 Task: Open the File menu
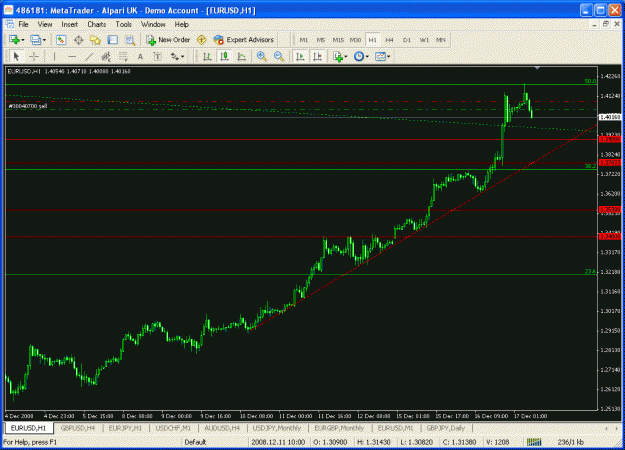coord(24,24)
